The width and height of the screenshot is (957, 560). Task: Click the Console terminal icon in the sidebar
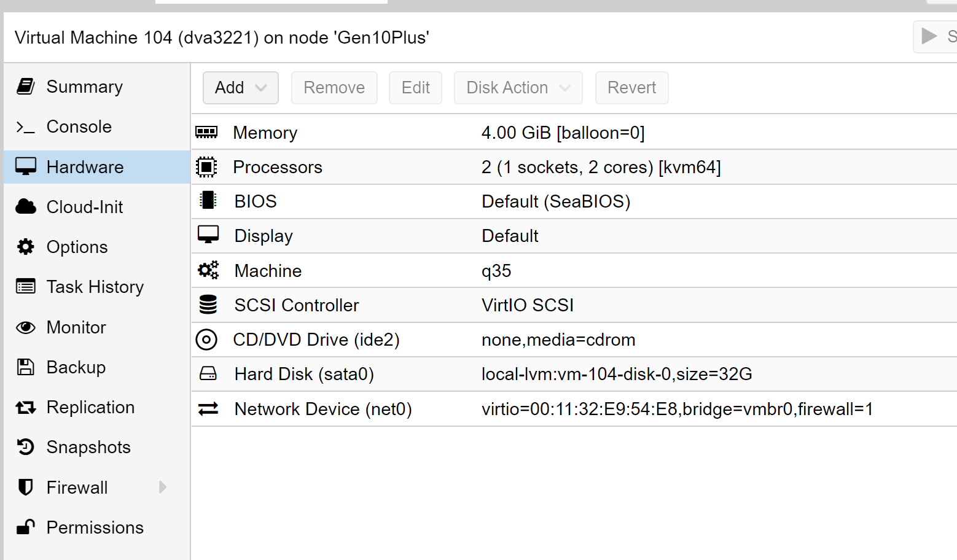(25, 126)
